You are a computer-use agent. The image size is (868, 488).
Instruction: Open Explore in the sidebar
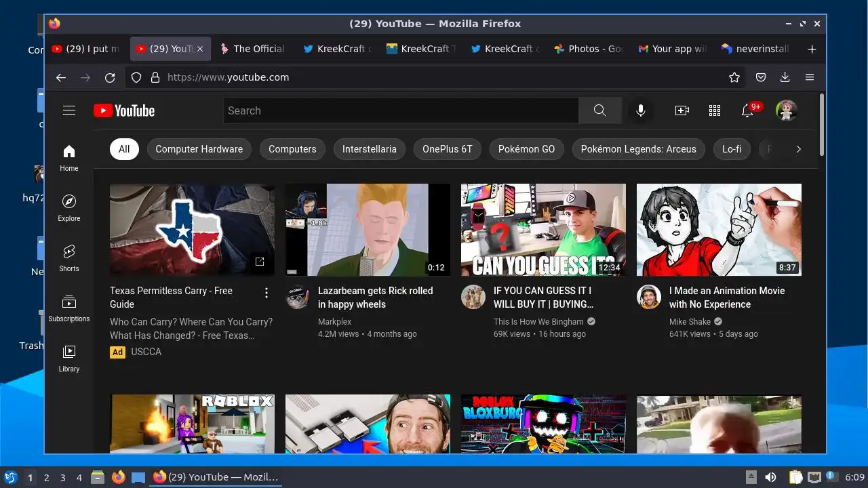coord(69,208)
